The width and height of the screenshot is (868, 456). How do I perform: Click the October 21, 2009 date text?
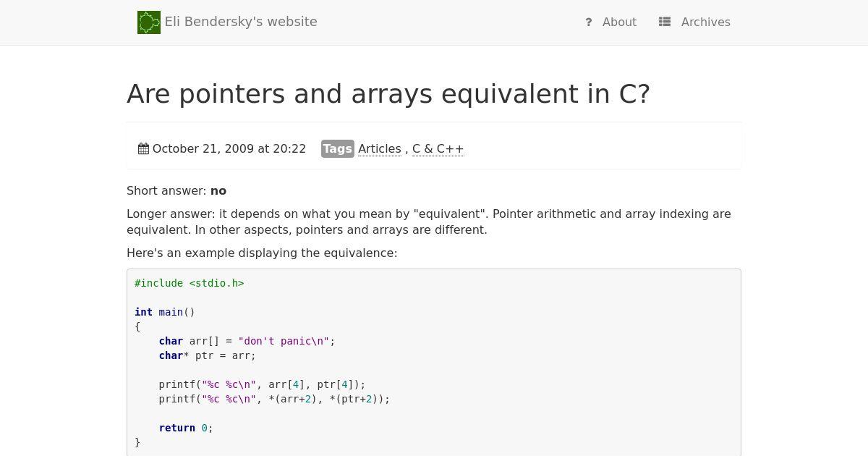229,149
